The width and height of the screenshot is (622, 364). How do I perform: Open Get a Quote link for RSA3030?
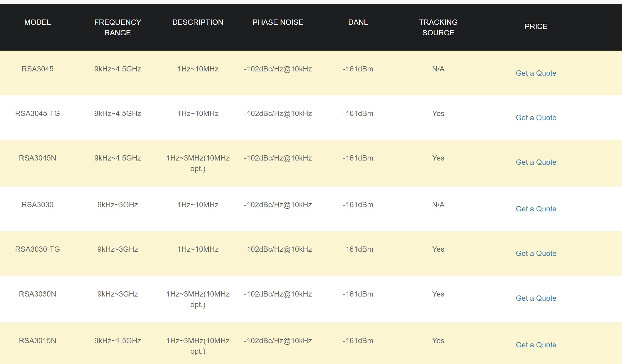point(536,209)
